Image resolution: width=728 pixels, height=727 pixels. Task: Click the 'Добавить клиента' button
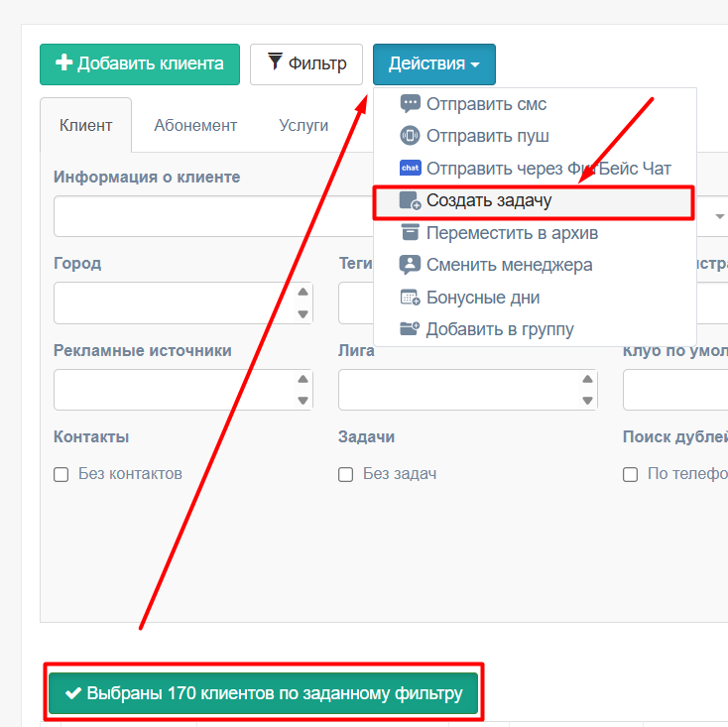click(140, 64)
